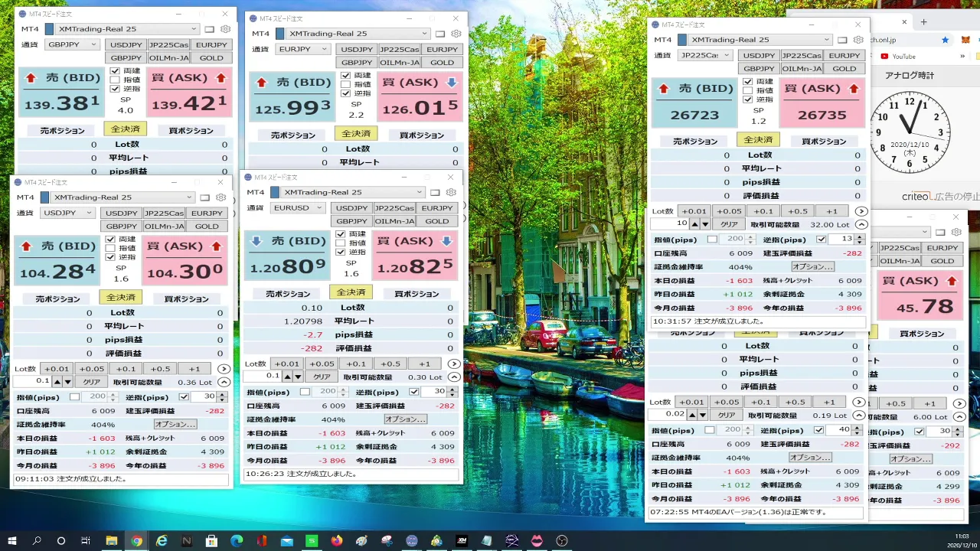The width and height of the screenshot is (980, 551).
Task: Open settings gear in JP225Cash order window
Action: point(857,40)
